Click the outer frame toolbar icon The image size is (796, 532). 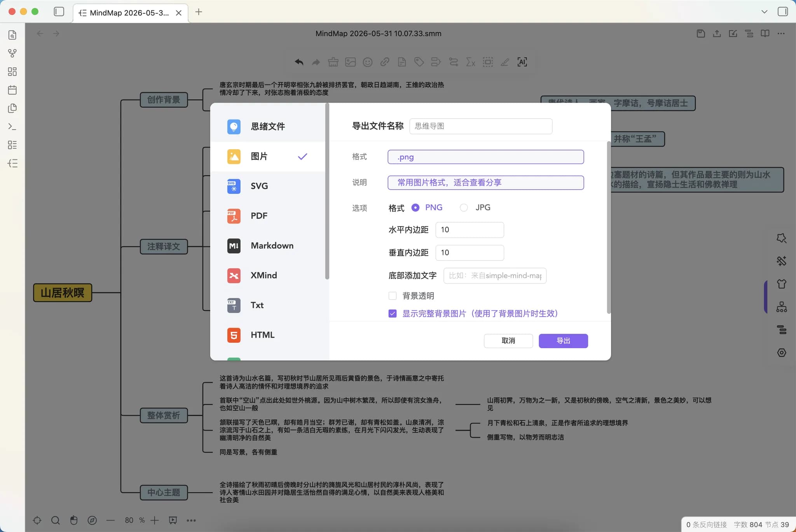pos(488,62)
